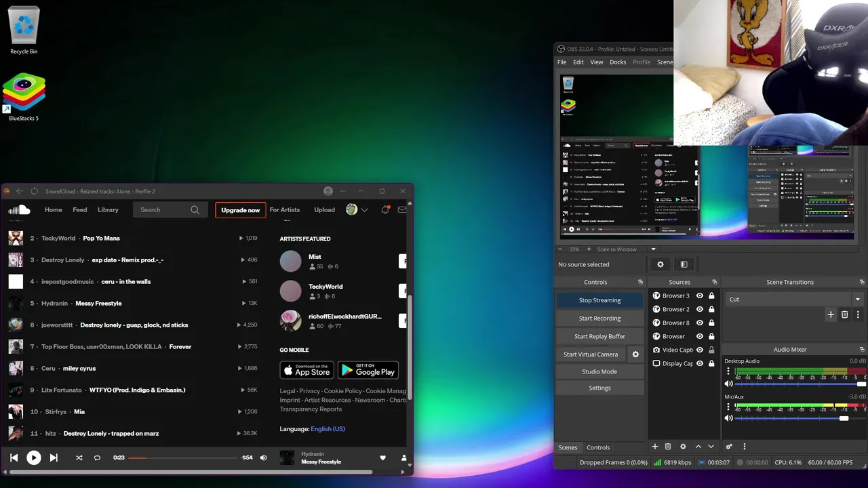Mute the Mic/Aux speaker icon
868x488 pixels.
[x=729, y=418]
